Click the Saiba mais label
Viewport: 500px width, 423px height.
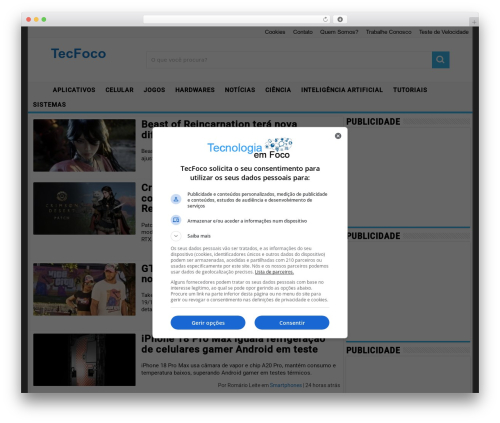(x=199, y=236)
